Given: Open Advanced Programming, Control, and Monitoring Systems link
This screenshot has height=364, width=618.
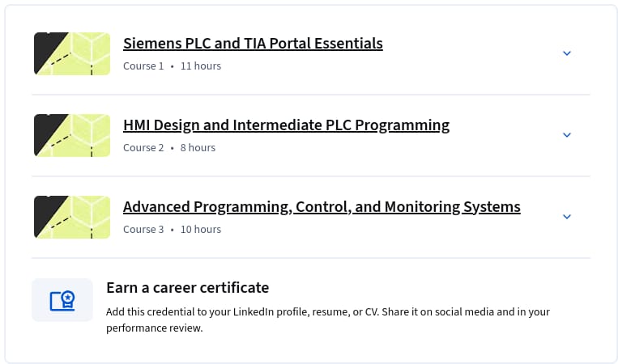Looking at the screenshot, I should (x=322, y=207).
